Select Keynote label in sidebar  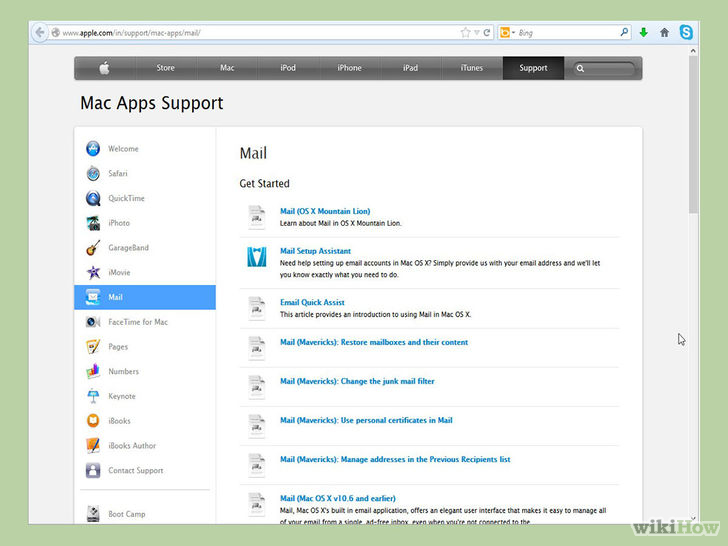click(122, 396)
